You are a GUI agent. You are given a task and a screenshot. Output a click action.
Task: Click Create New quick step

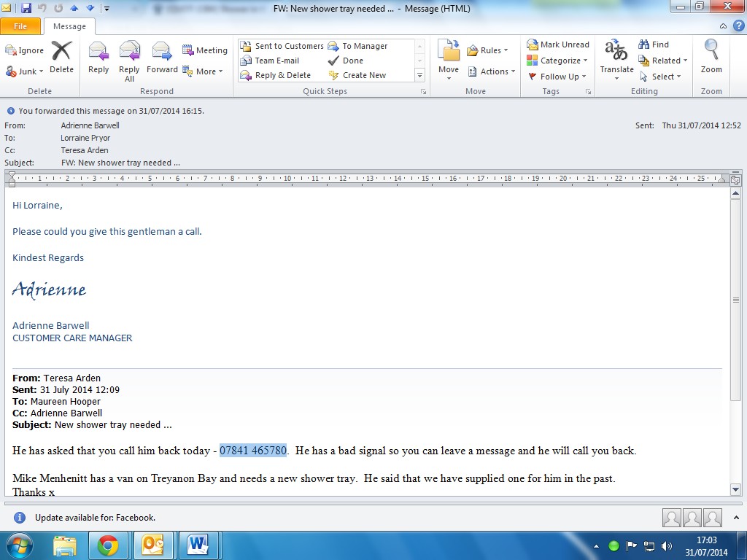tap(357, 75)
